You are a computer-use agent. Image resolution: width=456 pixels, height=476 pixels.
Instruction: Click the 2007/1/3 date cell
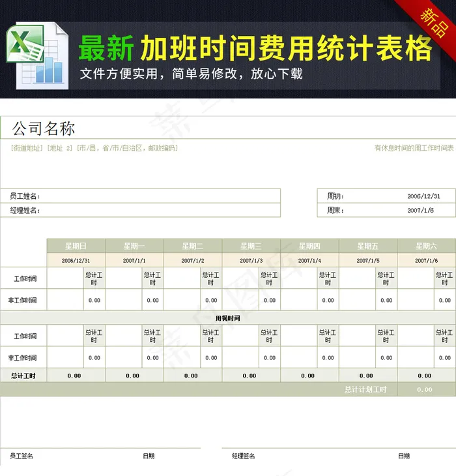click(x=251, y=261)
